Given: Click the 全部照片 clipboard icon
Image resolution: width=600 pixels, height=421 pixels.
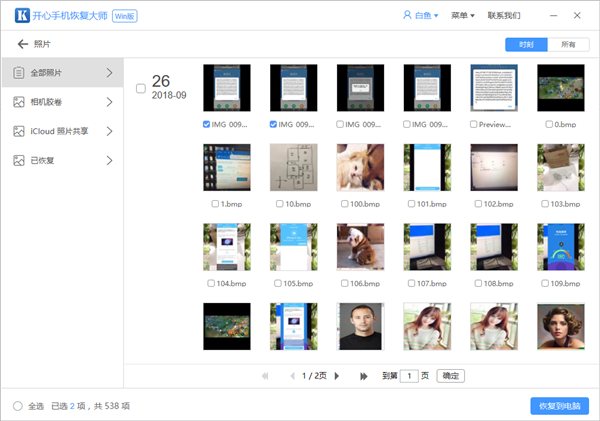Looking at the screenshot, I should 19,73.
